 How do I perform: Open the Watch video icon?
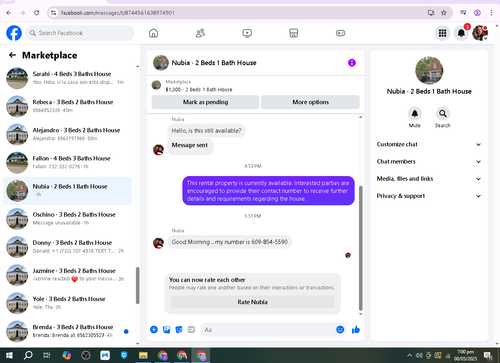click(x=247, y=33)
